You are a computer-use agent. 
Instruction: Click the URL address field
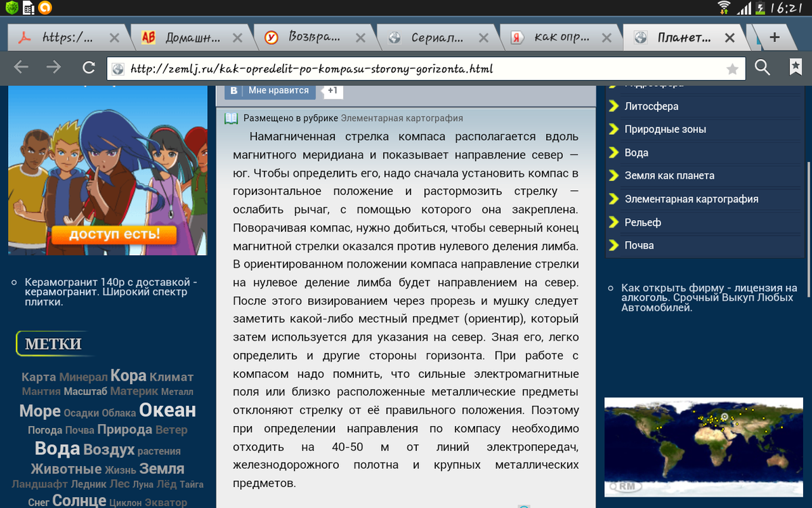click(x=426, y=68)
